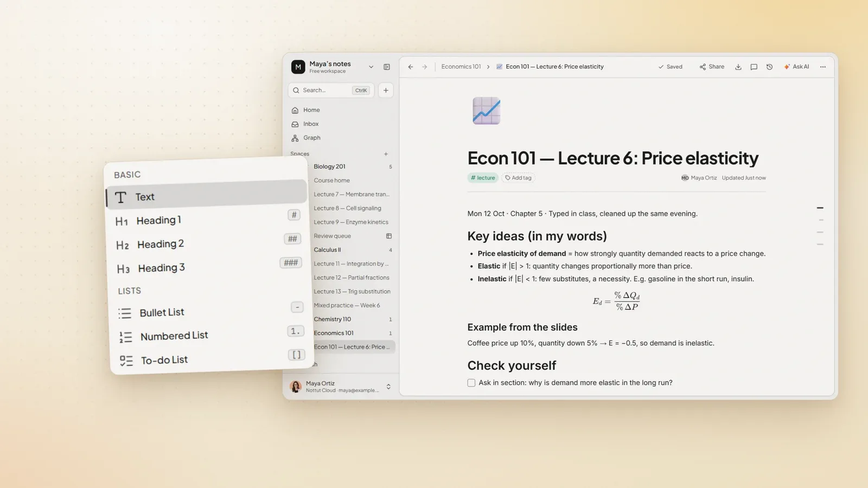Viewport: 868px width, 488px height.
Task: Open Lecture 12 — Partial fractions page
Action: tap(353, 278)
